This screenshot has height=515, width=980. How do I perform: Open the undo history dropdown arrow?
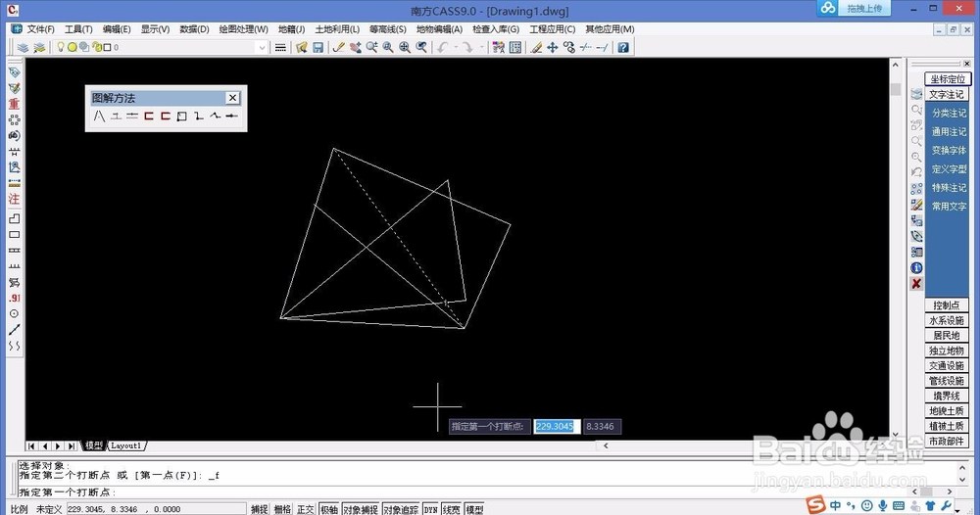[456, 47]
